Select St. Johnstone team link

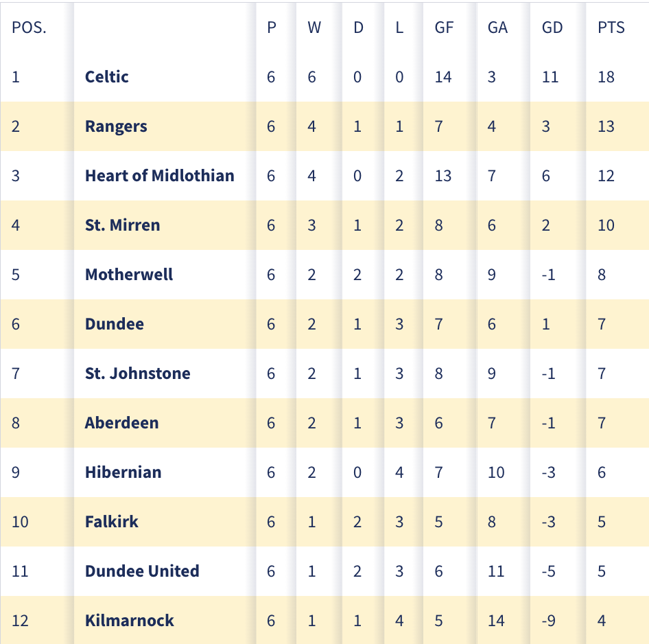click(x=138, y=373)
